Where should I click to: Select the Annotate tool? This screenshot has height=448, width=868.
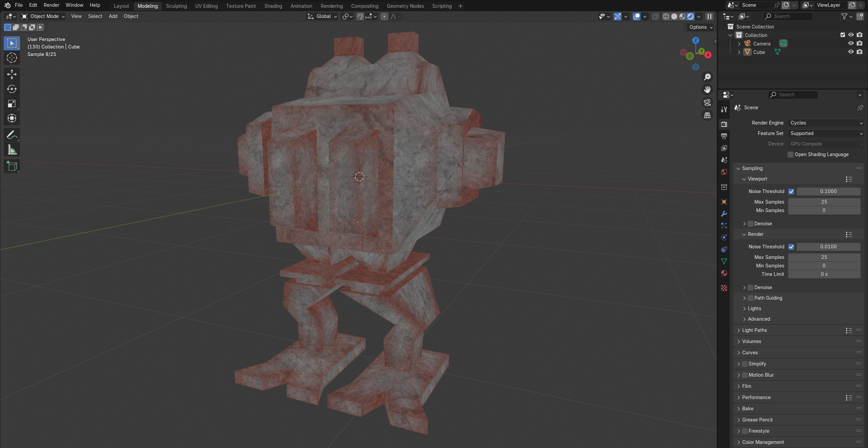pyautogui.click(x=12, y=135)
